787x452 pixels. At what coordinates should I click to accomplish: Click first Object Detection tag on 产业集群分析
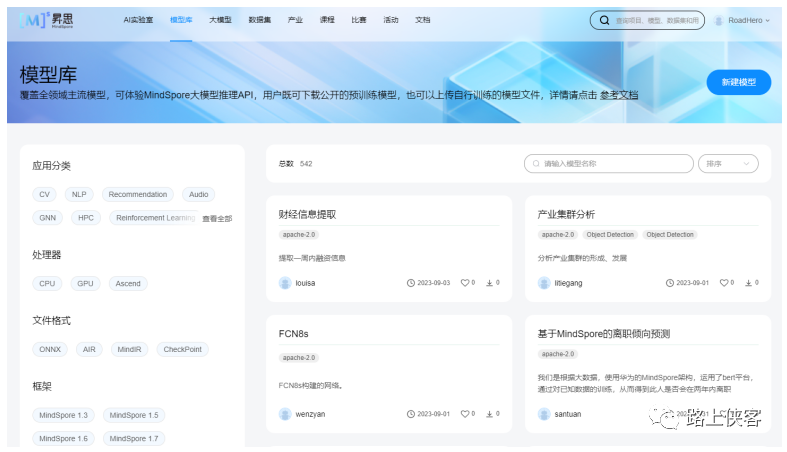(x=610, y=234)
